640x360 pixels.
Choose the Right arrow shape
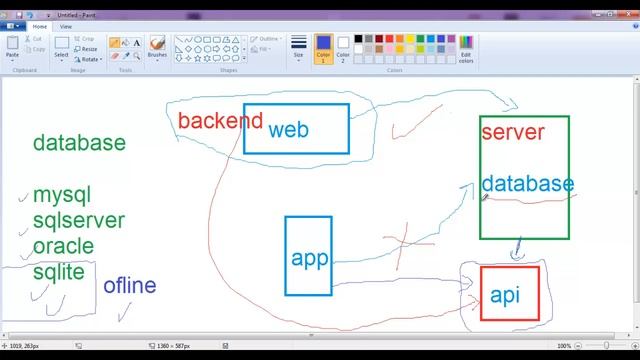217,49
